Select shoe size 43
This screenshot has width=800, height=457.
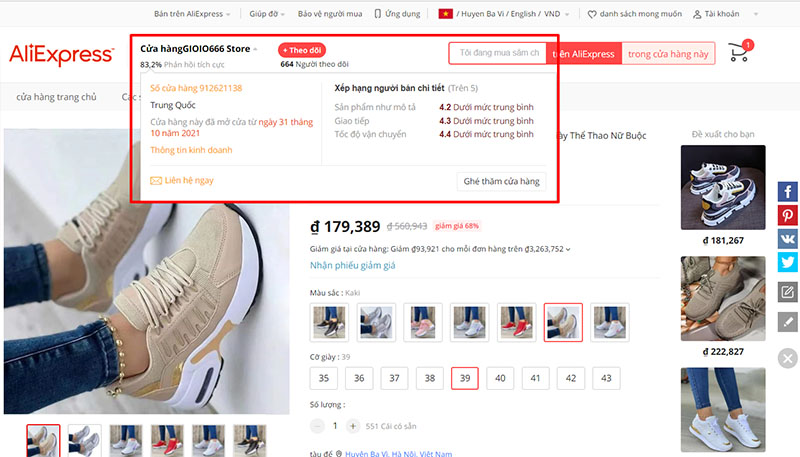coord(606,378)
